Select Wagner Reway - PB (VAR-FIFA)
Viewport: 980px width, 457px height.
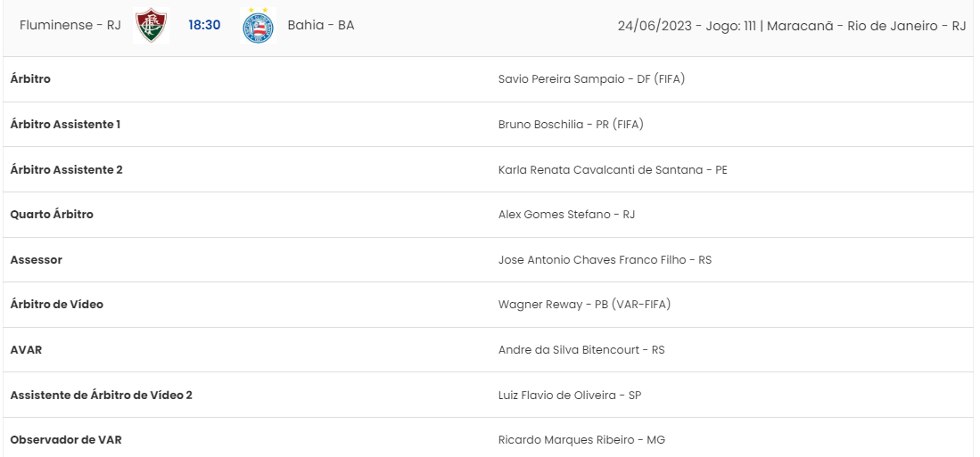[584, 305]
